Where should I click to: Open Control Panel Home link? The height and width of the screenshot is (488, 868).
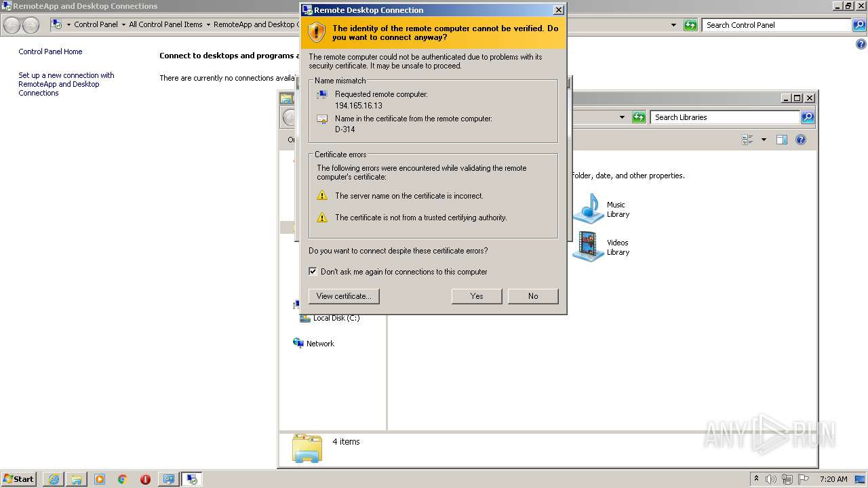50,52
